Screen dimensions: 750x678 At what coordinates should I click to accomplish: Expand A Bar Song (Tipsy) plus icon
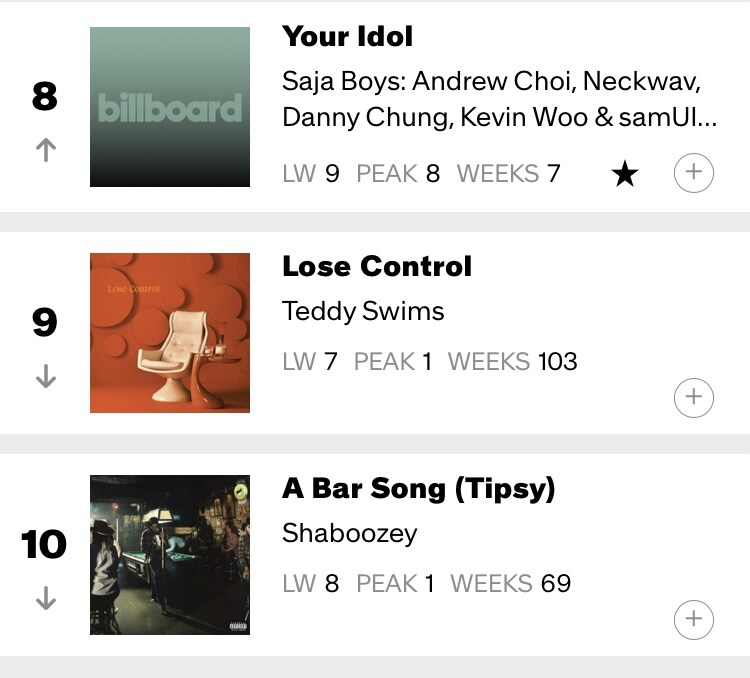[694, 618]
